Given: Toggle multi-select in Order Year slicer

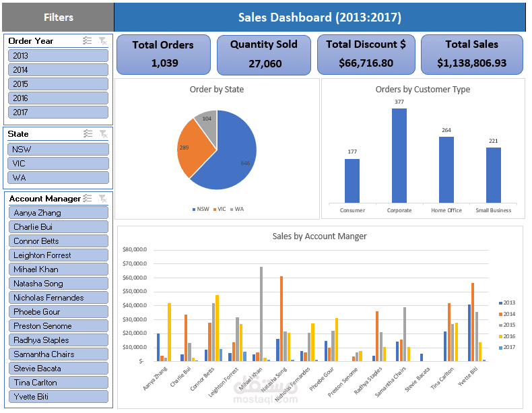Looking at the screenshot, I should pos(88,40).
